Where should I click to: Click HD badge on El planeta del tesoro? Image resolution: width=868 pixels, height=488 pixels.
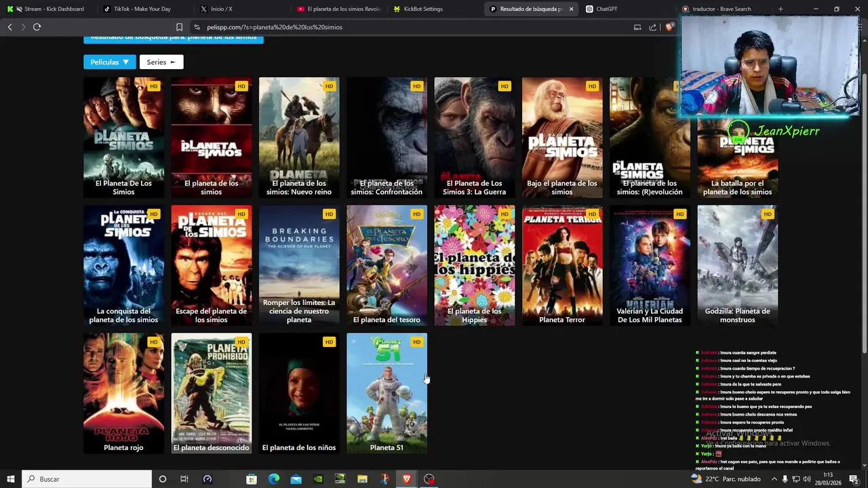coord(416,214)
